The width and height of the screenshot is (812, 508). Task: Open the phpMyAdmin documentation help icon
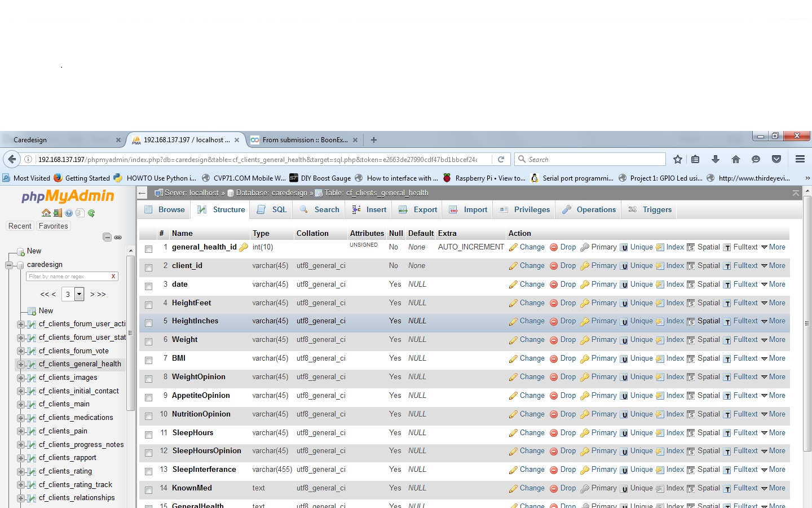tap(69, 213)
